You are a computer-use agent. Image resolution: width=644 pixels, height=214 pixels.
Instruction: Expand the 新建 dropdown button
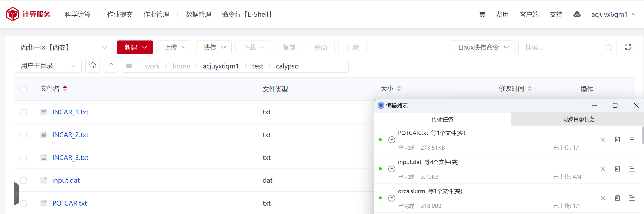click(135, 47)
